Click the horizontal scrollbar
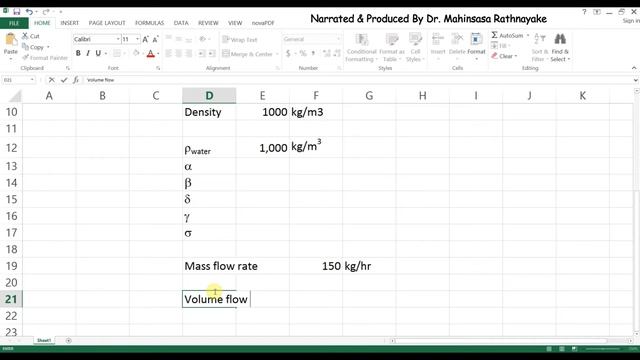 (500, 340)
